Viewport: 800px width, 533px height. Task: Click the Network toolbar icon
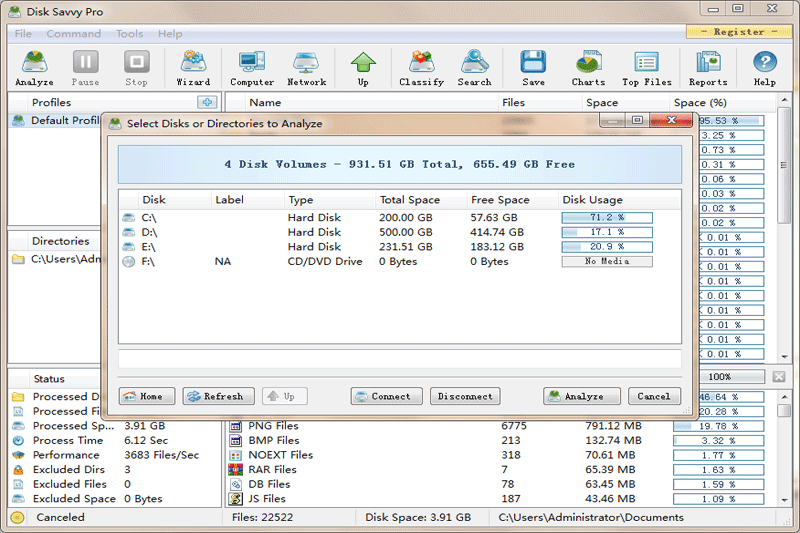tap(306, 68)
